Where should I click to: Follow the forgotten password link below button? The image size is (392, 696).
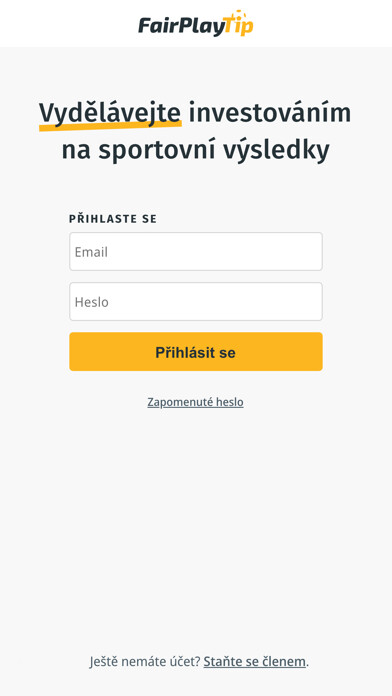point(195,402)
